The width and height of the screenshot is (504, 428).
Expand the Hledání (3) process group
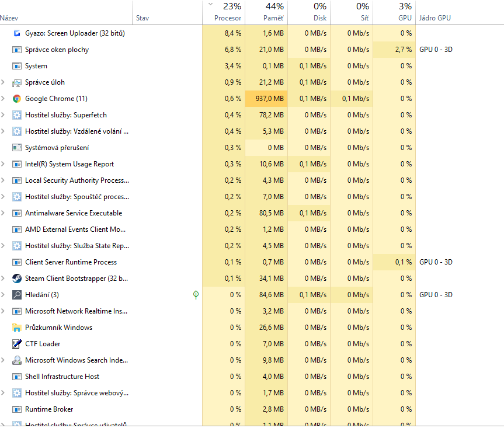(x=3, y=295)
